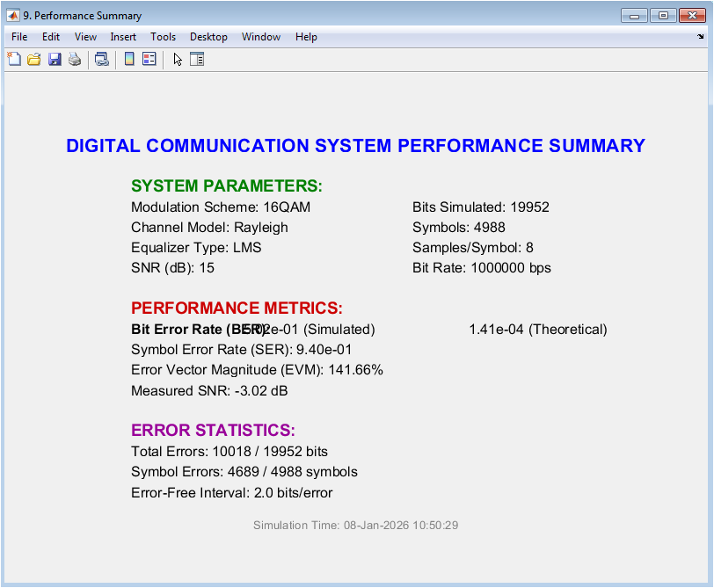This screenshot has width=714, height=588.
Task: Click the Open File folder icon
Action: tap(34, 60)
